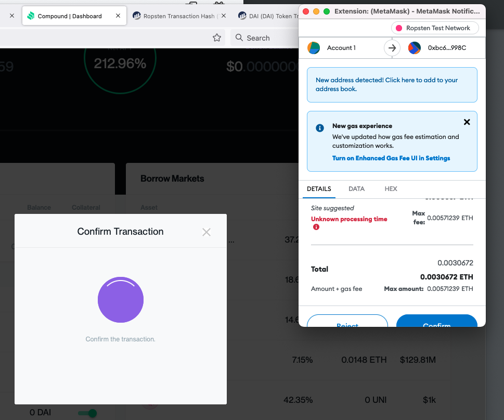The image size is (504, 420).
Task: Click the $1k liquidity value
Action: tap(429, 400)
